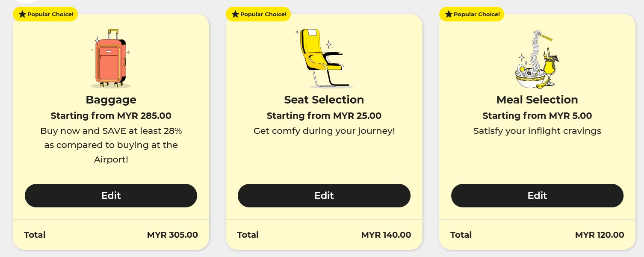The height and width of the screenshot is (257, 644).
Task: Click the 'Starting from MYR 5.00' price text
Action: coord(537,116)
